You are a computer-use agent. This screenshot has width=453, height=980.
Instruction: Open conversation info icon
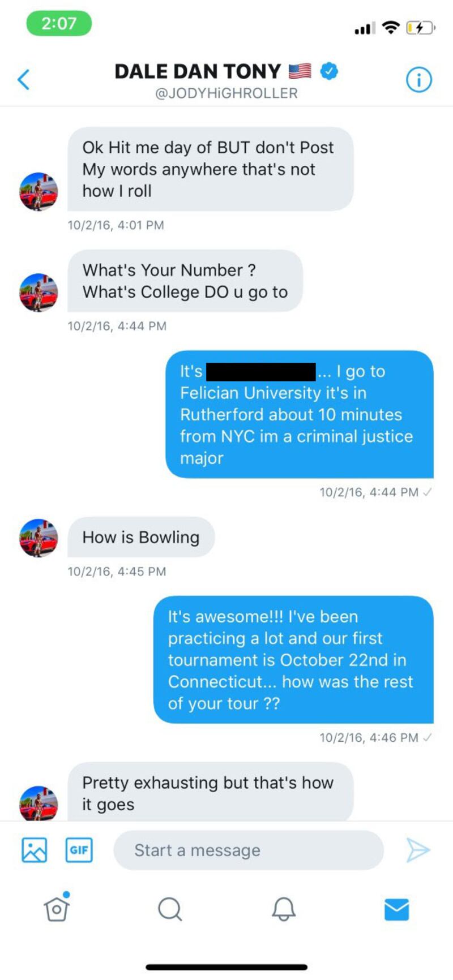pos(419,80)
